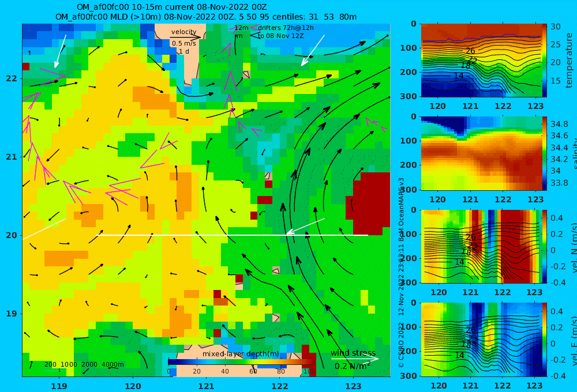This screenshot has height=392, width=577.
Task: Click the 'velocity' legend label
Action: (x=183, y=32)
